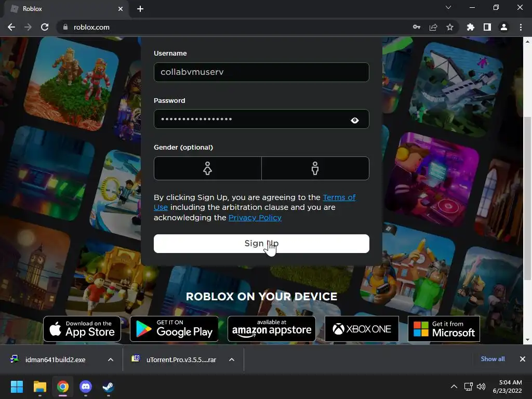
Task: Show password with the eye icon
Action: coord(355,120)
